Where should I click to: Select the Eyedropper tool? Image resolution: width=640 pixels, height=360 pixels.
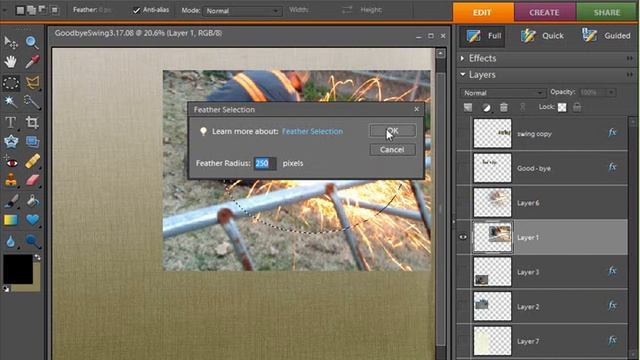coord(32,62)
